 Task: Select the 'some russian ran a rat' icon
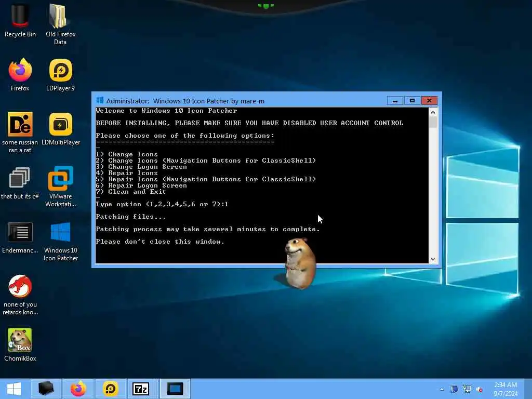pos(20,132)
